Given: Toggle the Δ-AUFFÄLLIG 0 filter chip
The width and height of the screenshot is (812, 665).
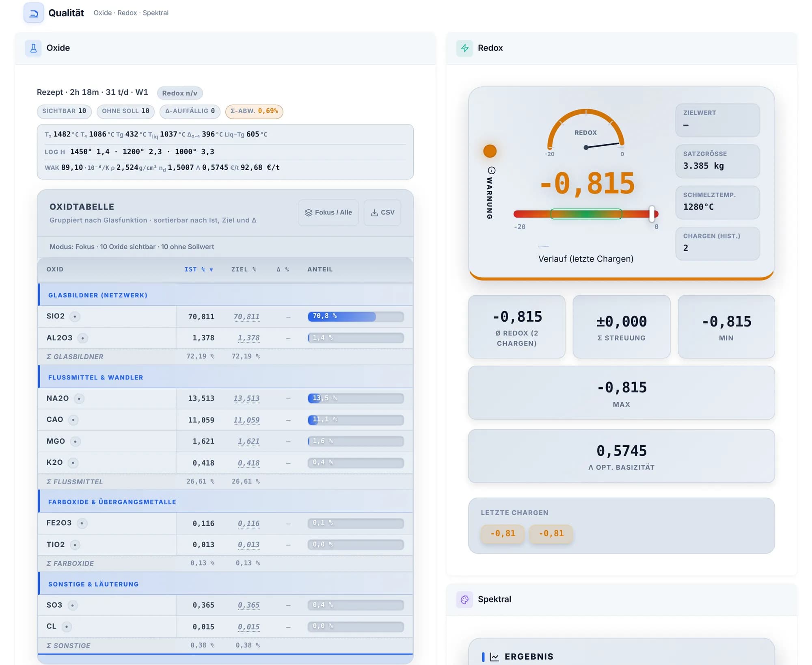Looking at the screenshot, I should pyautogui.click(x=190, y=111).
